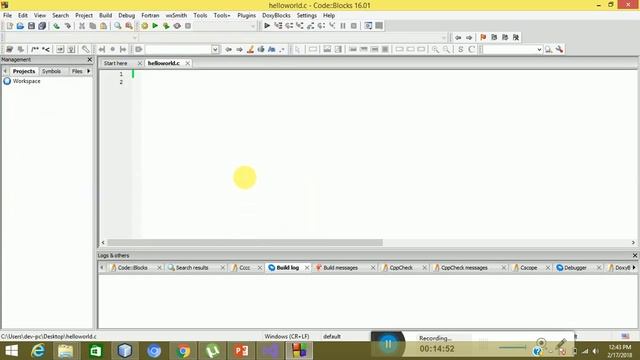The image size is (640, 360).
Task: Open the Plugins menu
Action: click(x=247, y=15)
